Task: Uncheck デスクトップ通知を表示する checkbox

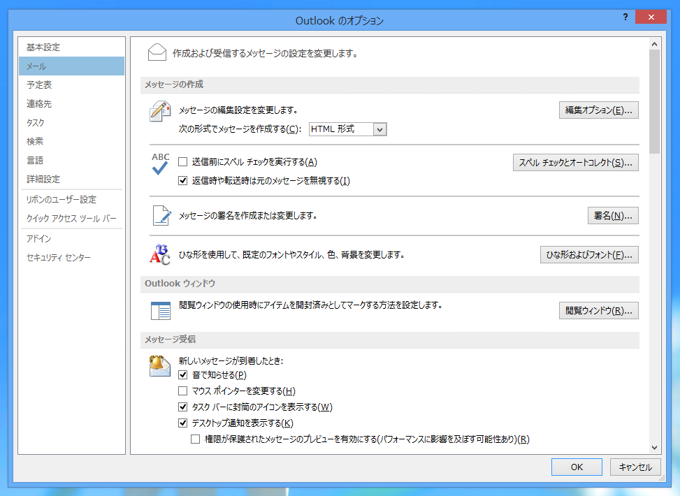Action: pos(183,423)
